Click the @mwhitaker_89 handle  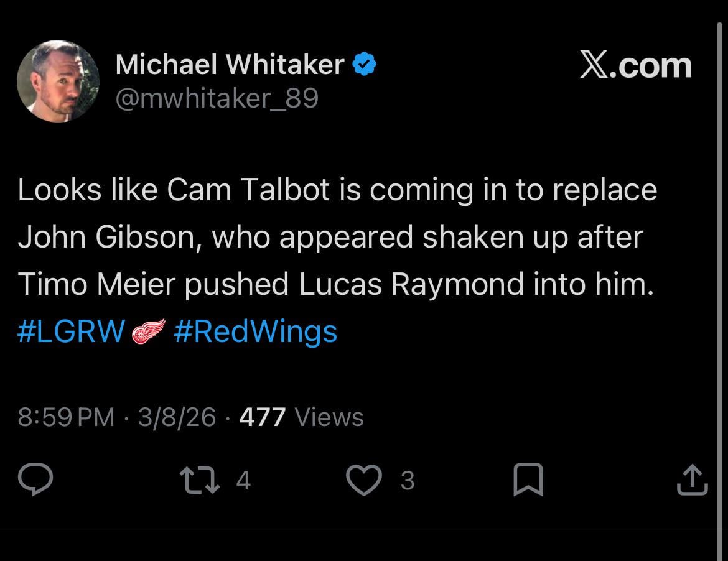[x=217, y=98]
